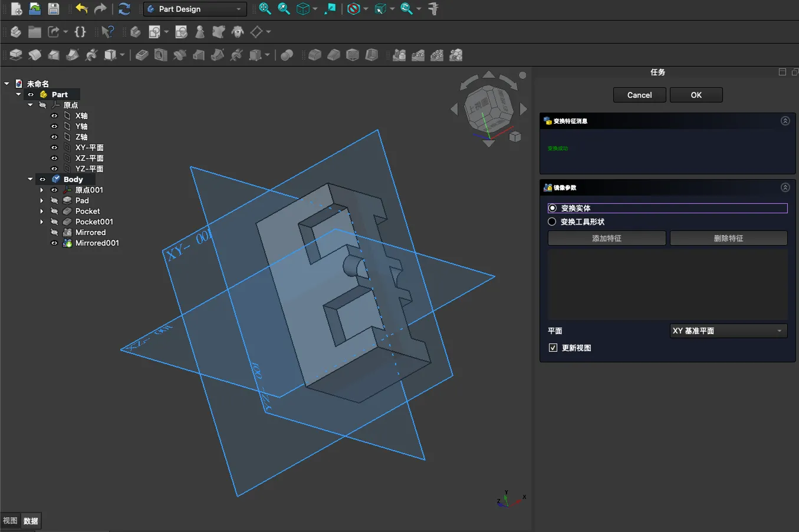Uncheck the update view checkbox
799x532 pixels.
[x=553, y=348]
